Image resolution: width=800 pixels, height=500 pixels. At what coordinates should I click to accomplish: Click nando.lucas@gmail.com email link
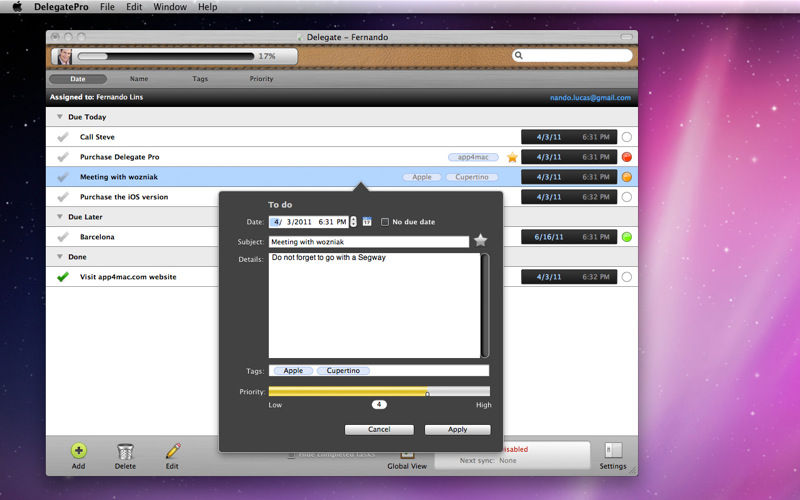point(590,97)
